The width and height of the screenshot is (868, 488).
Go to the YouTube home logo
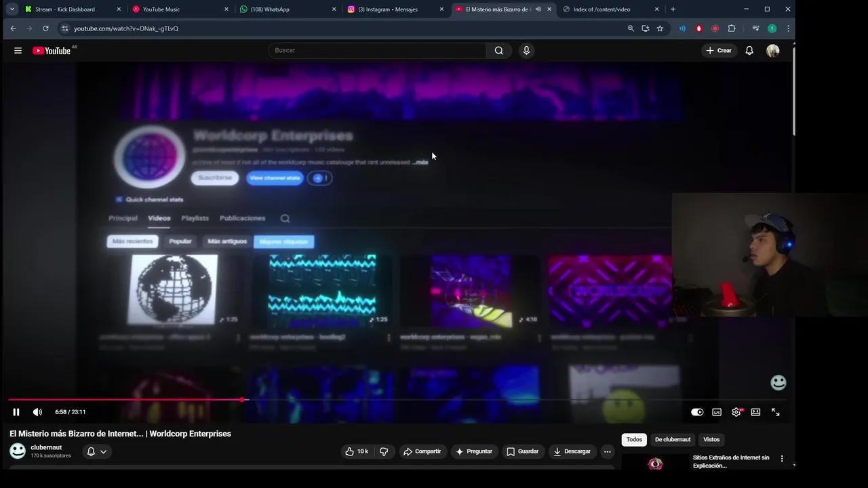pos(52,51)
